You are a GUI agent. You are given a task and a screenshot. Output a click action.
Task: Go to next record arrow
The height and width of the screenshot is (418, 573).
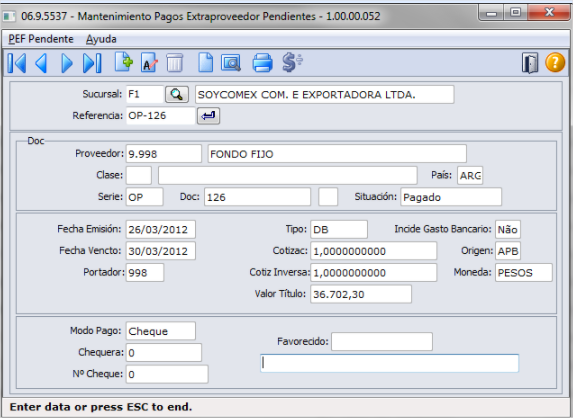click(x=67, y=63)
